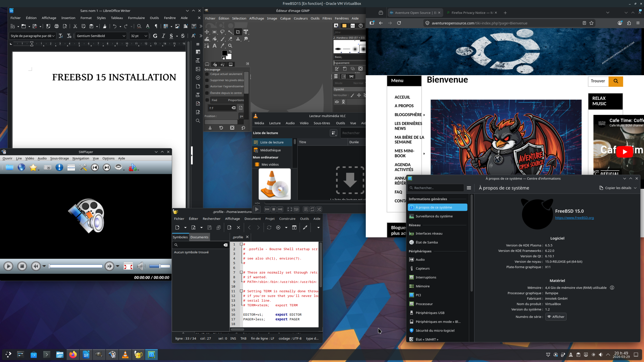Click the VLC play button
Screen dimensions: 644x362
click(257, 209)
